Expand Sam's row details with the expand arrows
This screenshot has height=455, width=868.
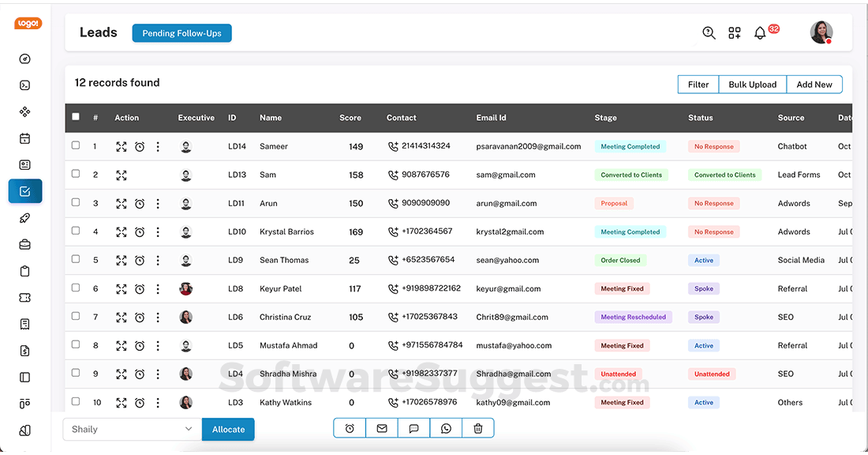coord(122,174)
